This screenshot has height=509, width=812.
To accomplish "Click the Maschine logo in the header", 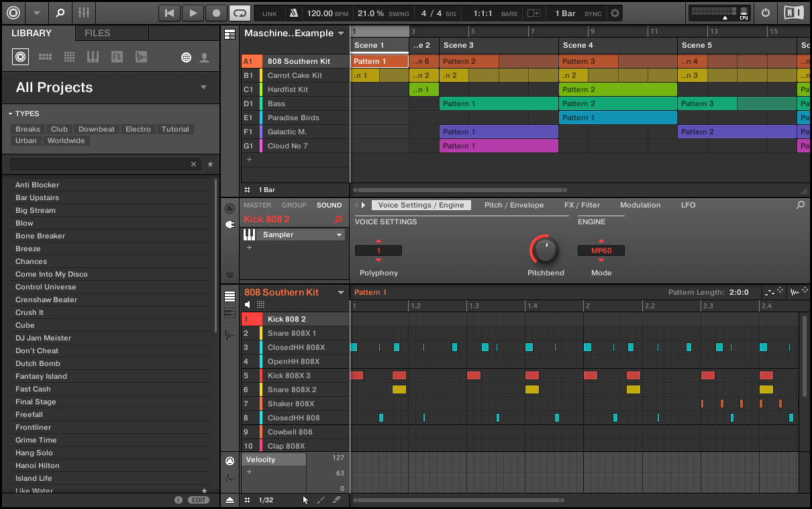I will coord(13,13).
